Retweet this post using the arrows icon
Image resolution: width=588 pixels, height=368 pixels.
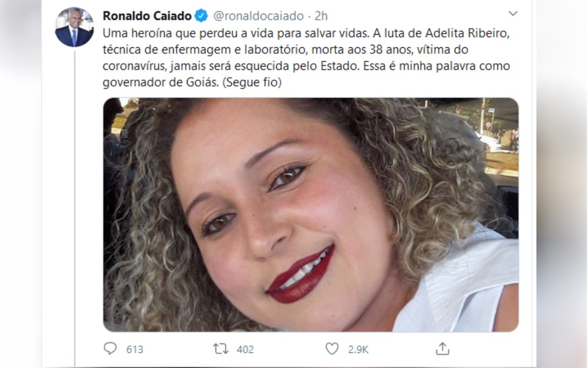pyautogui.click(x=220, y=349)
